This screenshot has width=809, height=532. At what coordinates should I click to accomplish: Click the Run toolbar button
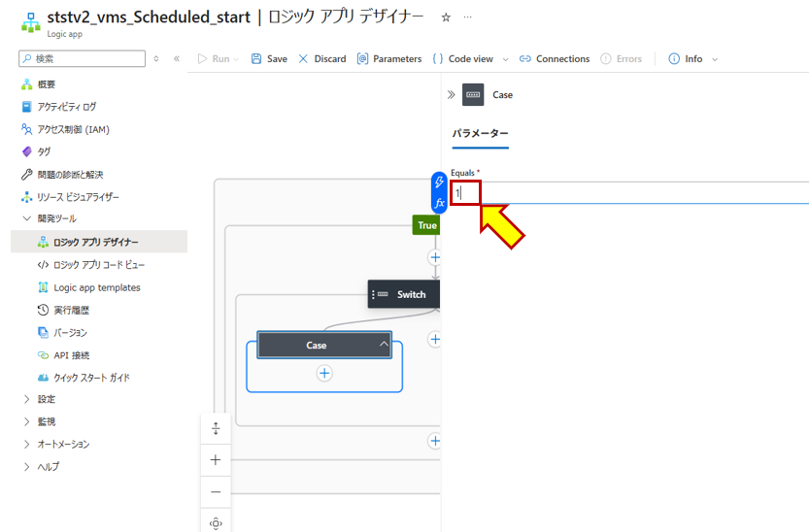(x=213, y=59)
